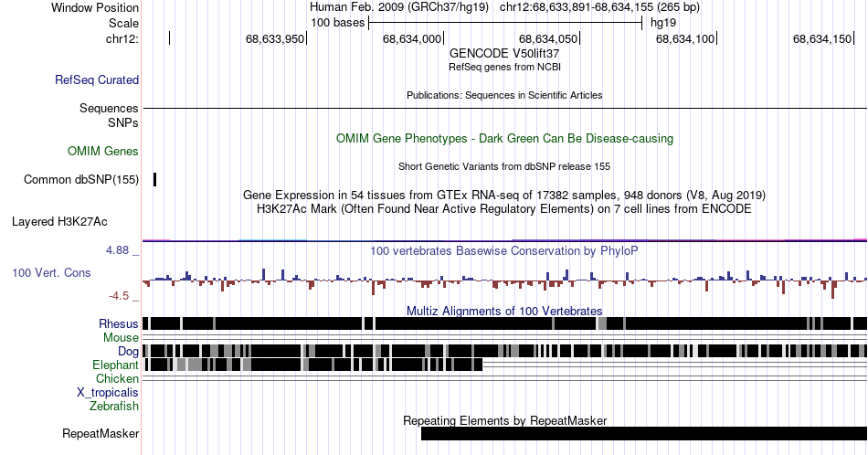Click 100 vertebrates Basewise Conservation by PhyloP title
The width and height of the screenshot is (868, 455).
[x=504, y=250]
